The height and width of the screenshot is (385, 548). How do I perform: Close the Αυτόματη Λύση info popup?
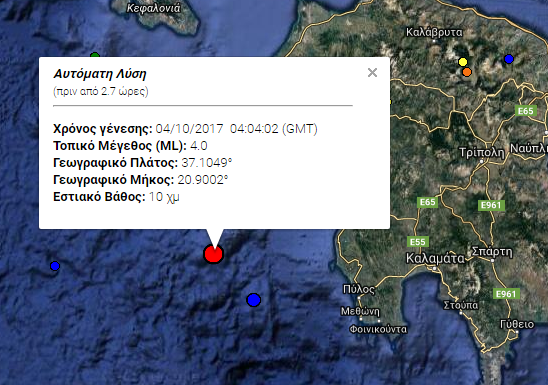click(372, 73)
